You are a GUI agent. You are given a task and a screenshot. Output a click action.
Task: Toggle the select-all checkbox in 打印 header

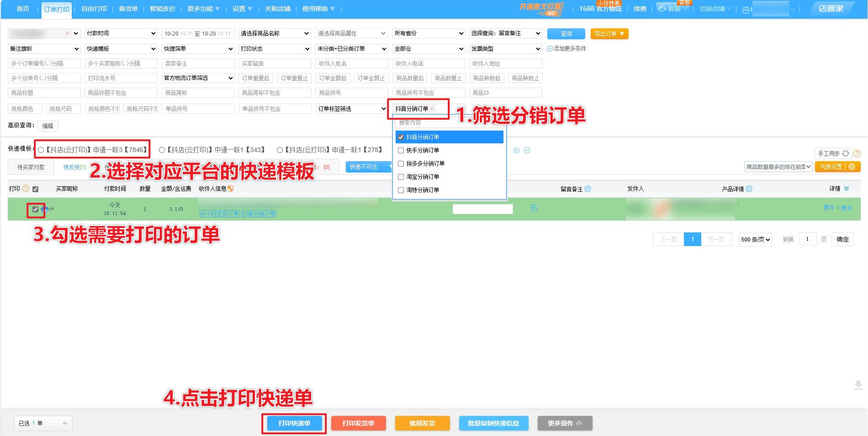click(x=35, y=189)
